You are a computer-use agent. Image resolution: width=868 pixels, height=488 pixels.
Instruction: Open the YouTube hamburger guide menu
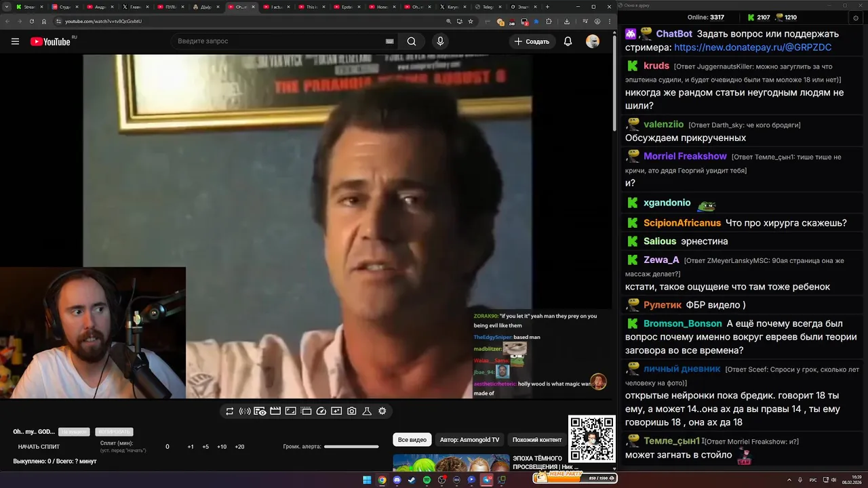click(15, 41)
